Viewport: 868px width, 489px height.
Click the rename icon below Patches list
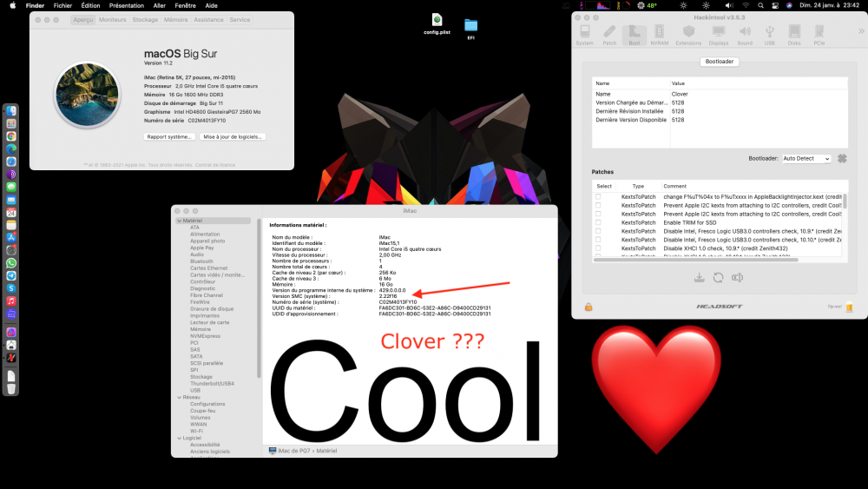(737, 277)
